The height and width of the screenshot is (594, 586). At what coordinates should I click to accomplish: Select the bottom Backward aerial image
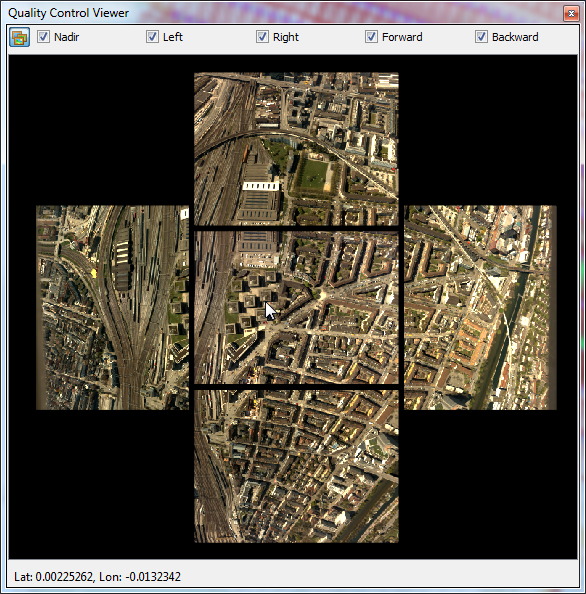click(x=296, y=466)
